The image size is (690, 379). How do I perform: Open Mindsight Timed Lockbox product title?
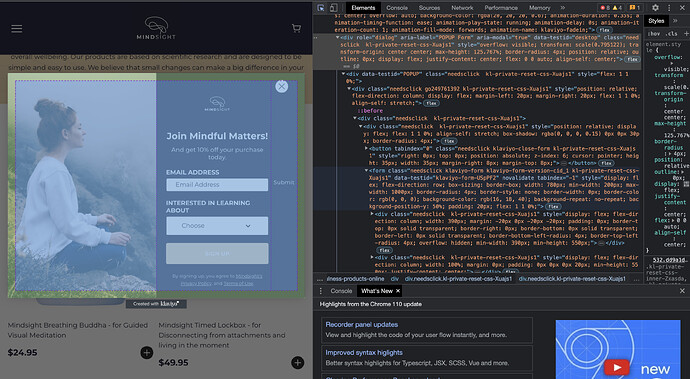point(222,335)
